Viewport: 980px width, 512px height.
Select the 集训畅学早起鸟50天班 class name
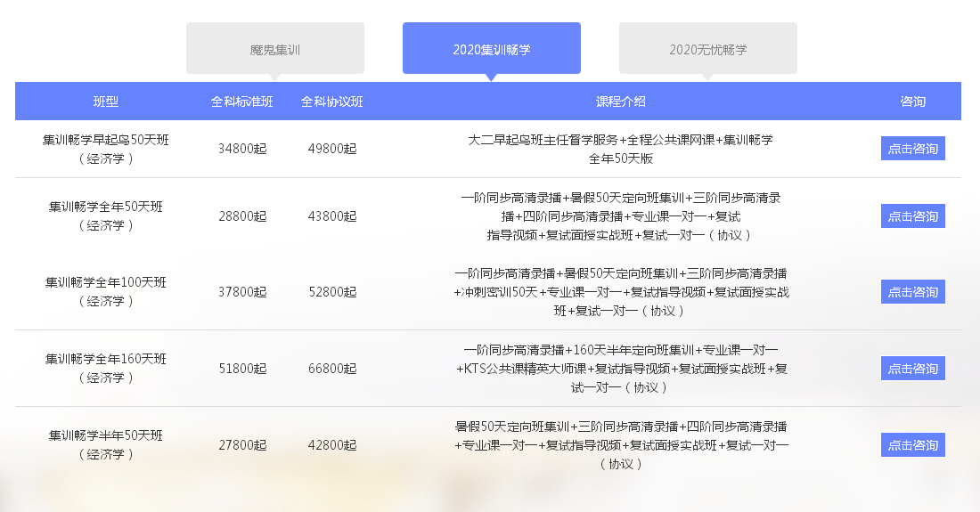[106, 149]
